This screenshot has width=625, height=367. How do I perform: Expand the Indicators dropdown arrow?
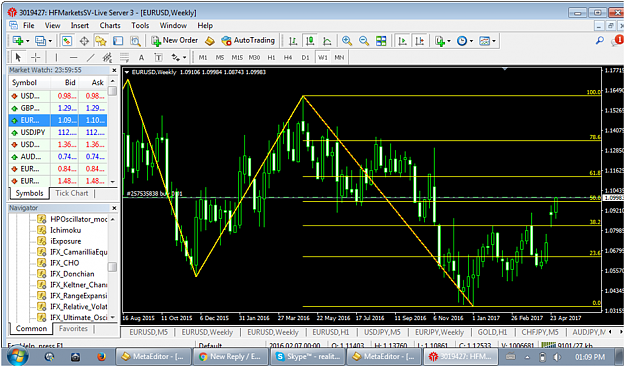(449, 41)
